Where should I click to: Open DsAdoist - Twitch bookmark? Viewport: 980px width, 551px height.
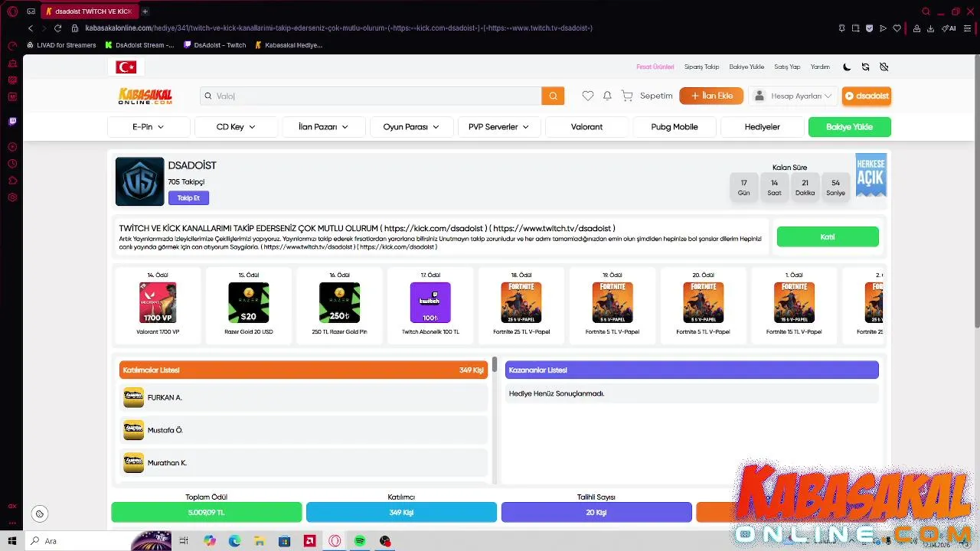pos(215,45)
